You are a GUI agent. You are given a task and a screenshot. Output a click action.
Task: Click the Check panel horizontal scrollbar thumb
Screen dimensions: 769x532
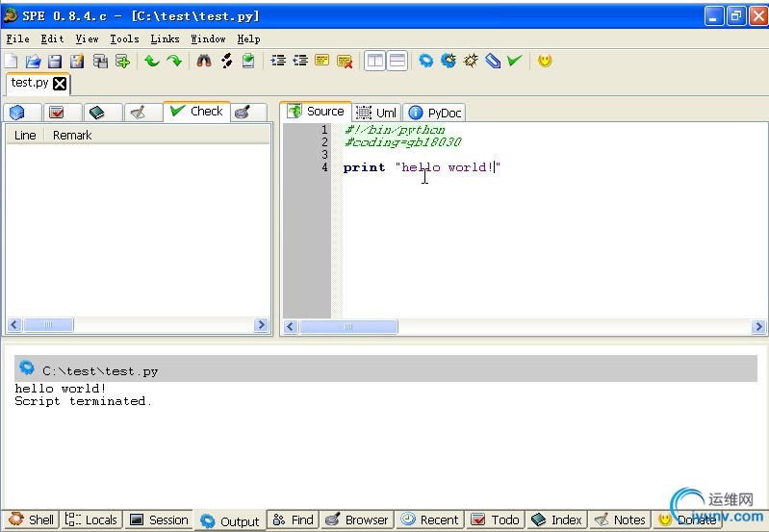[x=48, y=324]
